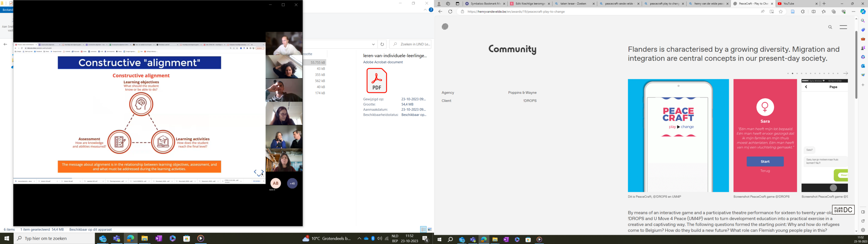The image size is (868, 244).
Task: Open the Copilot icon in Edge
Action: pos(863,12)
